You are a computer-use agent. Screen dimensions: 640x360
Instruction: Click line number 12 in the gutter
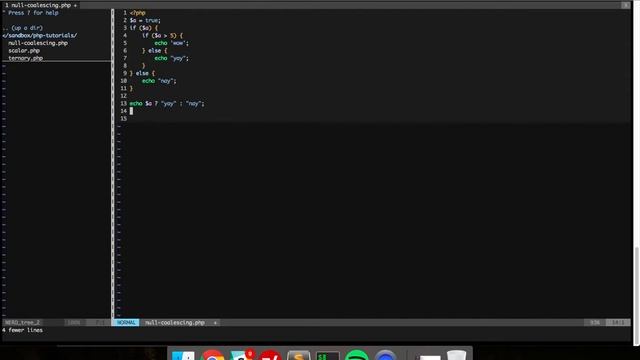123,96
